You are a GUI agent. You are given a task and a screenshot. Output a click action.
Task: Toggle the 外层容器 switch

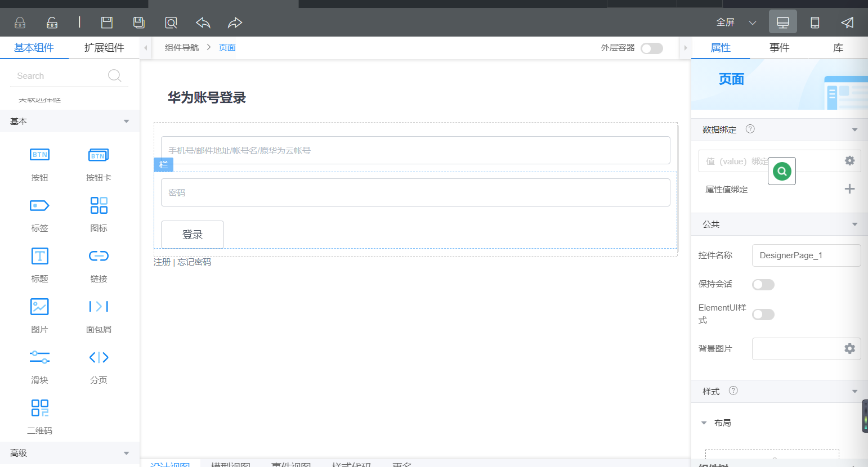point(652,48)
